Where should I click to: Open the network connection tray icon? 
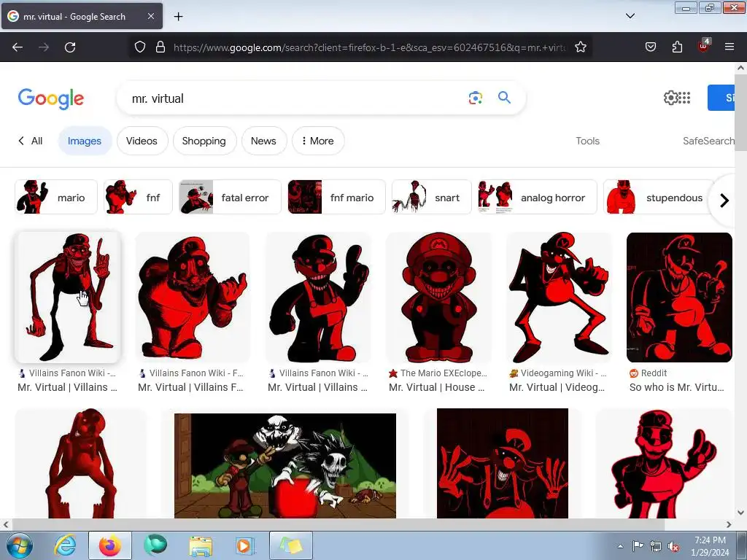click(656, 547)
